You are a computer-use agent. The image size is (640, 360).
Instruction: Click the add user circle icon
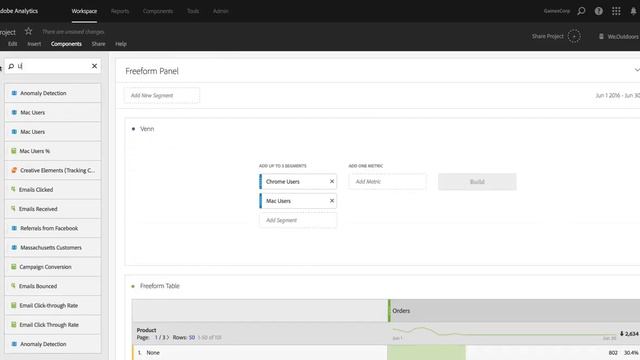coord(574,36)
